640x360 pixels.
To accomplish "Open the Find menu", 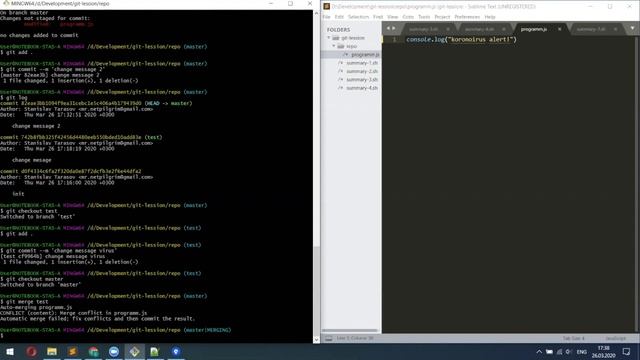I will click(x=378, y=17).
